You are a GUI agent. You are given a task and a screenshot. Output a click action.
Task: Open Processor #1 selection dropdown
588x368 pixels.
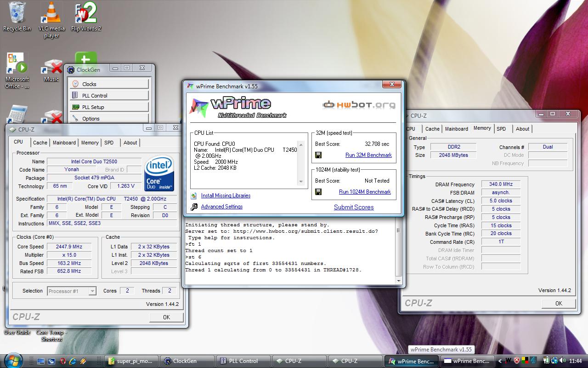tap(72, 291)
